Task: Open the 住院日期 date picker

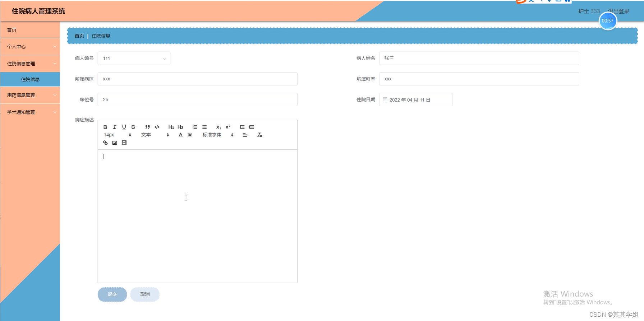Action: [x=416, y=99]
